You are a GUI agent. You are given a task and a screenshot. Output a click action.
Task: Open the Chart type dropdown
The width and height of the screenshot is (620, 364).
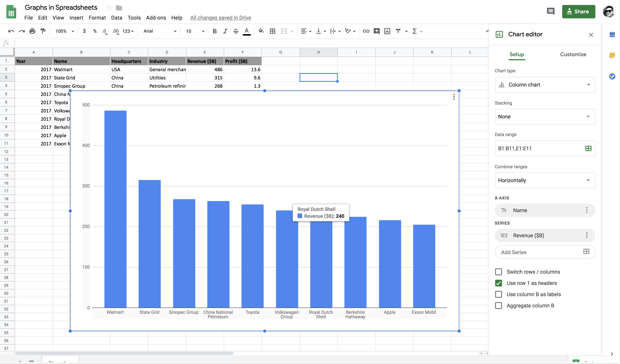(x=545, y=85)
